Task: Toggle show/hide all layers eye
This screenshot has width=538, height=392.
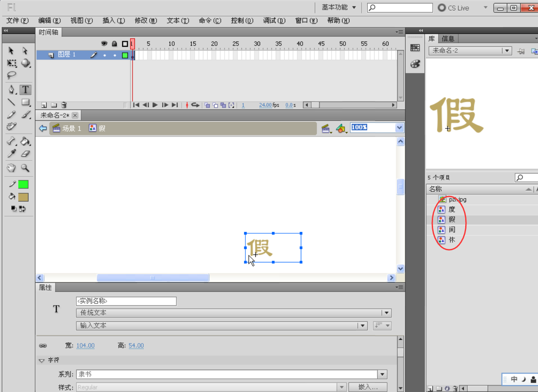Action: click(104, 44)
